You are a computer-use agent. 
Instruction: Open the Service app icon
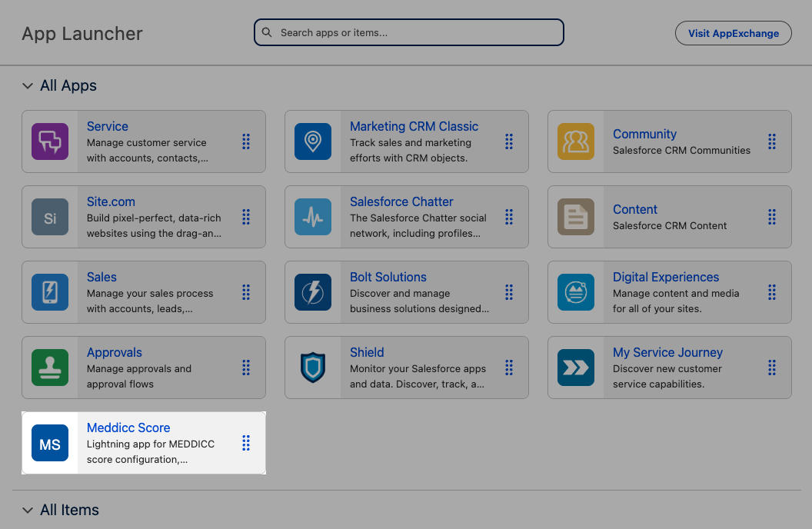(x=50, y=141)
